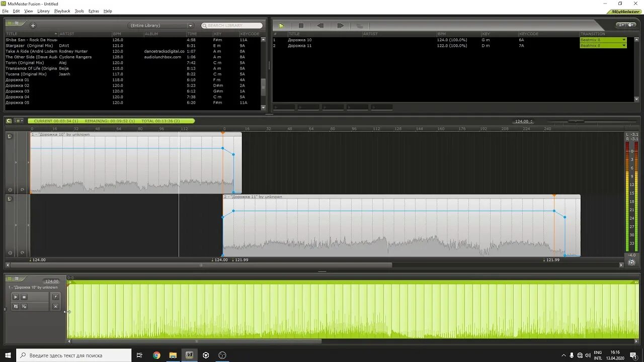Open the Edit menu

(x=17, y=11)
